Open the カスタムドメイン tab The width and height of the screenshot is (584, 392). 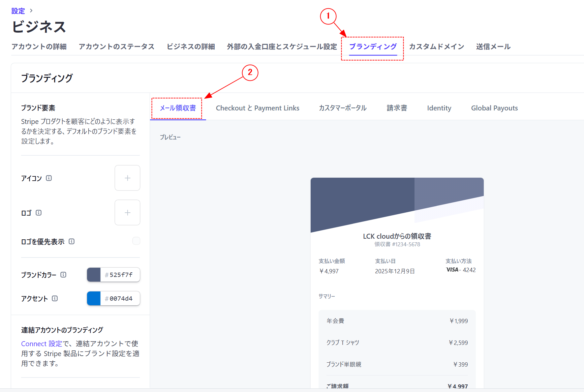click(436, 46)
